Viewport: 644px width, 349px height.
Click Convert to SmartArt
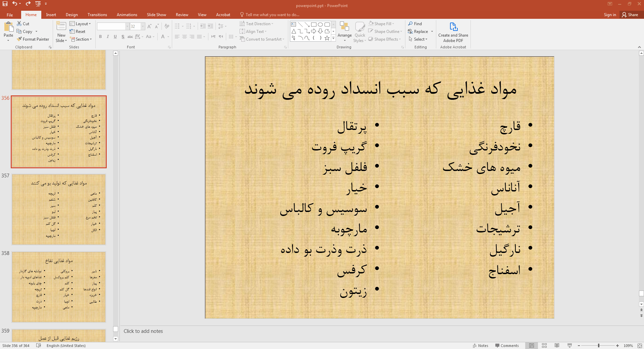262,39
